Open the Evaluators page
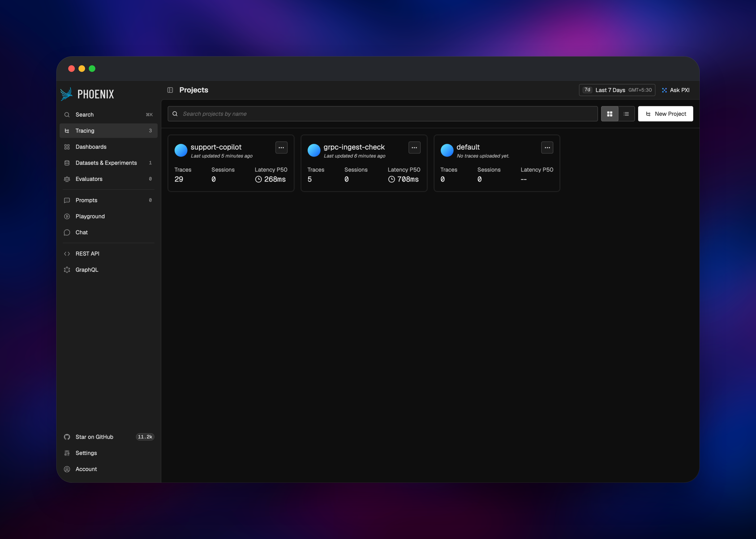Viewport: 756px width, 539px height. click(x=108, y=179)
